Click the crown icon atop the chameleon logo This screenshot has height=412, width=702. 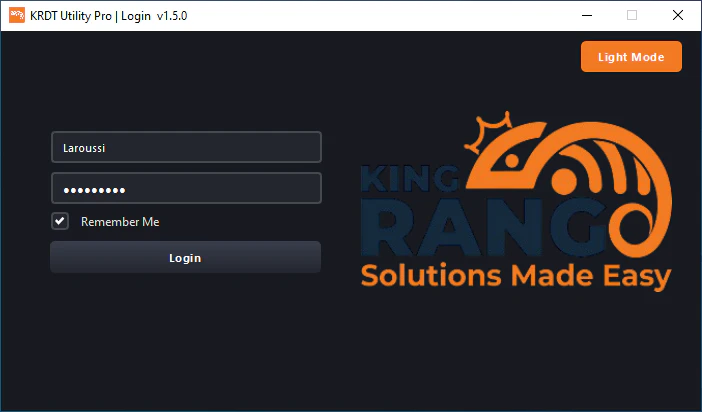490,130
